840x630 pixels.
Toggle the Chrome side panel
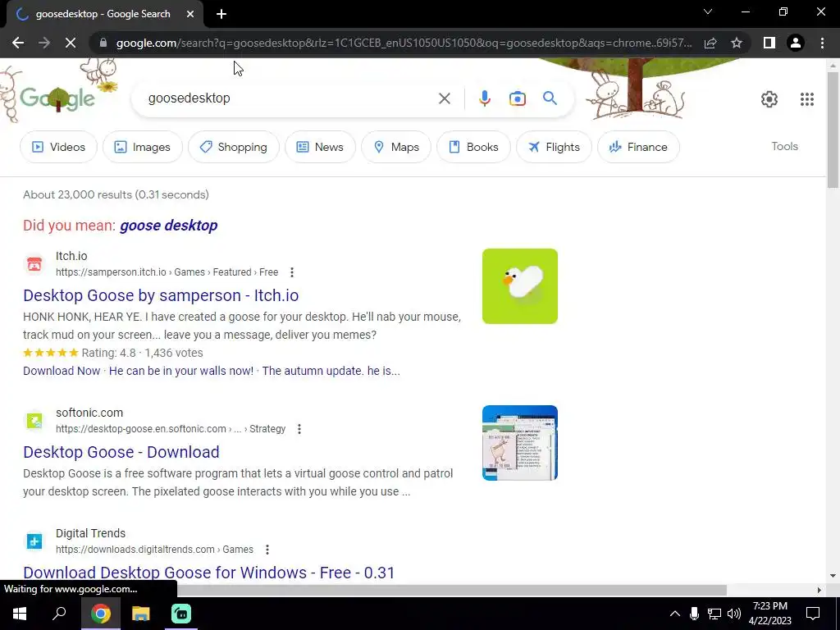769,43
